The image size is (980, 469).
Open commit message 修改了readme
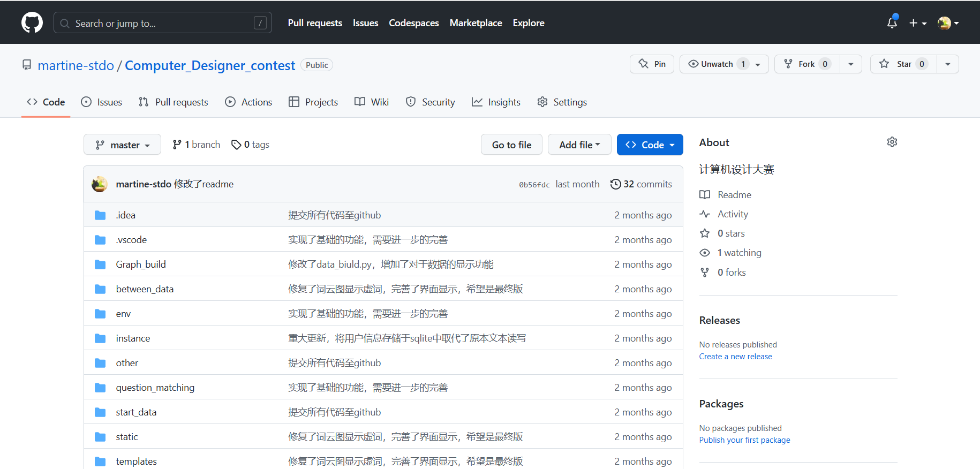[203, 184]
